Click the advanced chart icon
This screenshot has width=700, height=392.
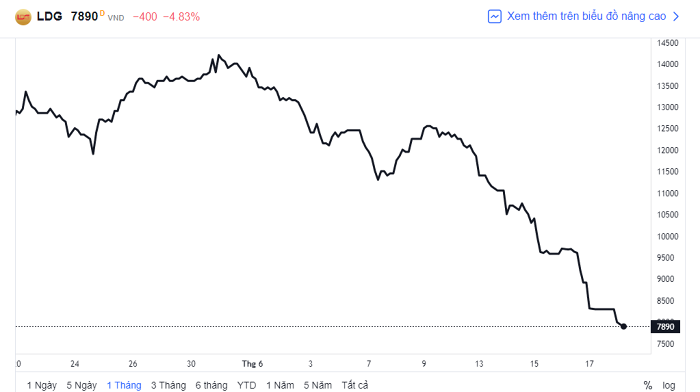click(x=495, y=17)
